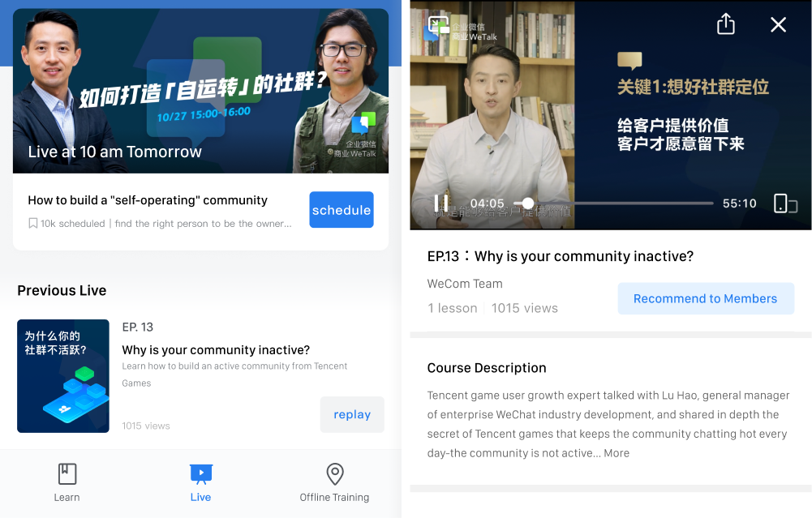Click the schedule button
This screenshot has height=518, width=812.
(342, 210)
